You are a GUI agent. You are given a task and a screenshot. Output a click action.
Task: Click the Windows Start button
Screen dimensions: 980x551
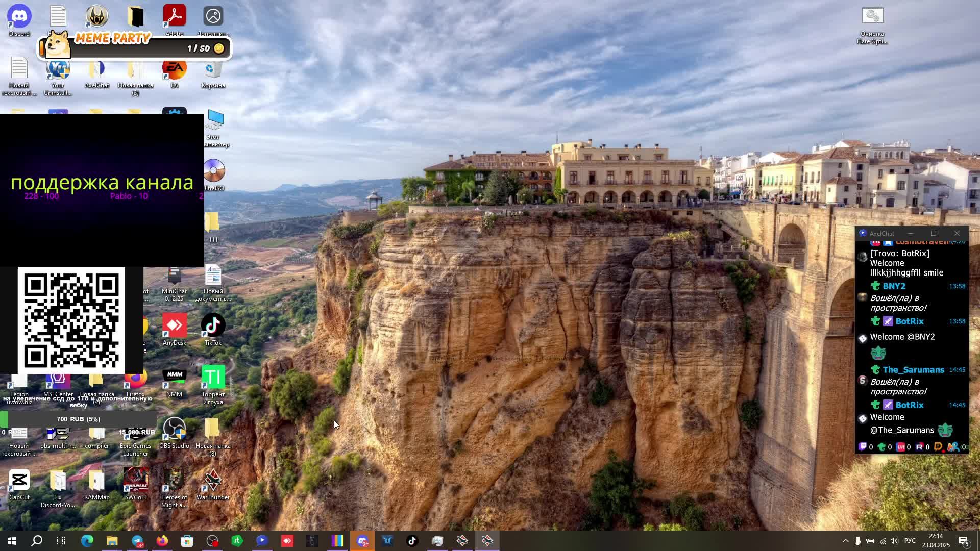point(12,541)
